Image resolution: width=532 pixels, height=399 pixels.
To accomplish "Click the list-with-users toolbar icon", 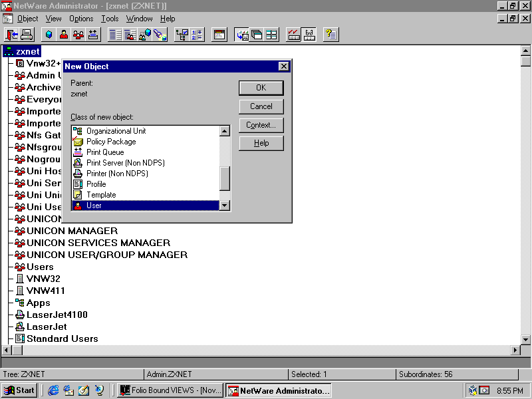I will click(x=130, y=35).
